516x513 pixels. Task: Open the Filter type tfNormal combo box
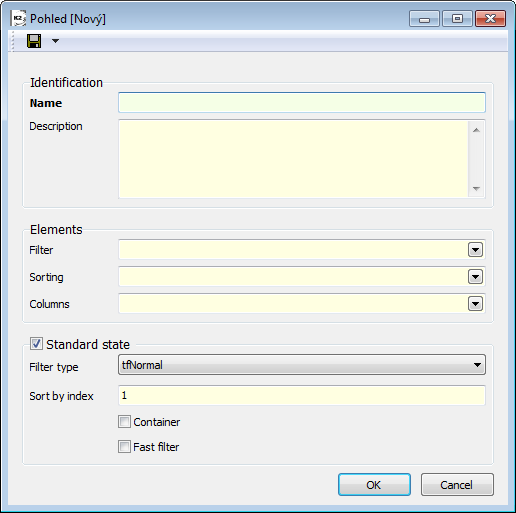(x=302, y=365)
